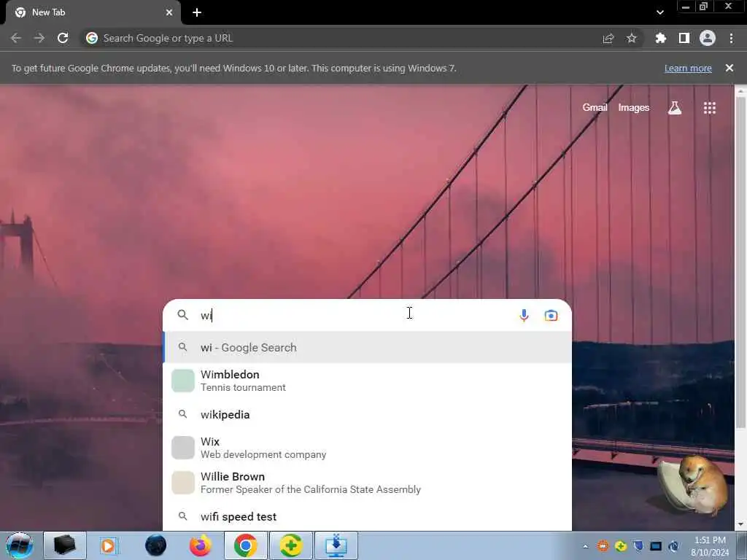Click the Wimbledon suggestion thumbnail
Image resolution: width=747 pixels, height=560 pixels.
tap(183, 381)
